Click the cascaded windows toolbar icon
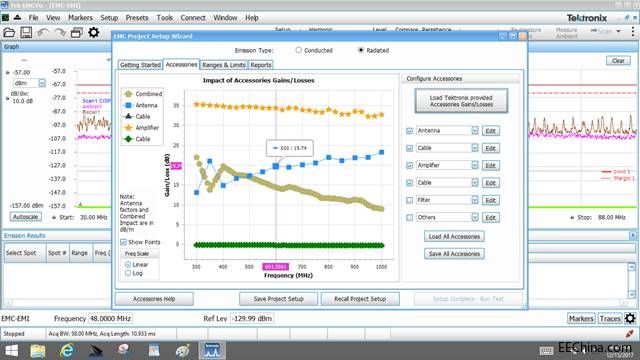This screenshot has width=640, height=360. 76,33
